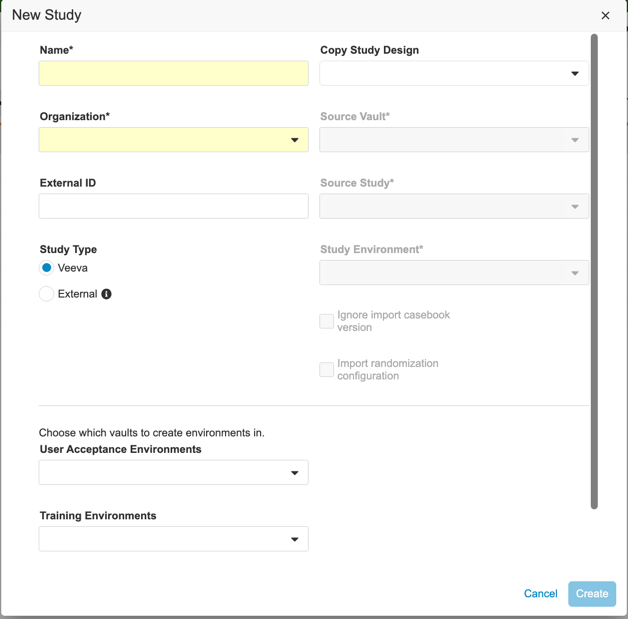The height and width of the screenshot is (619, 628).
Task: Expand the Copy Study Design dropdown
Action: click(453, 73)
